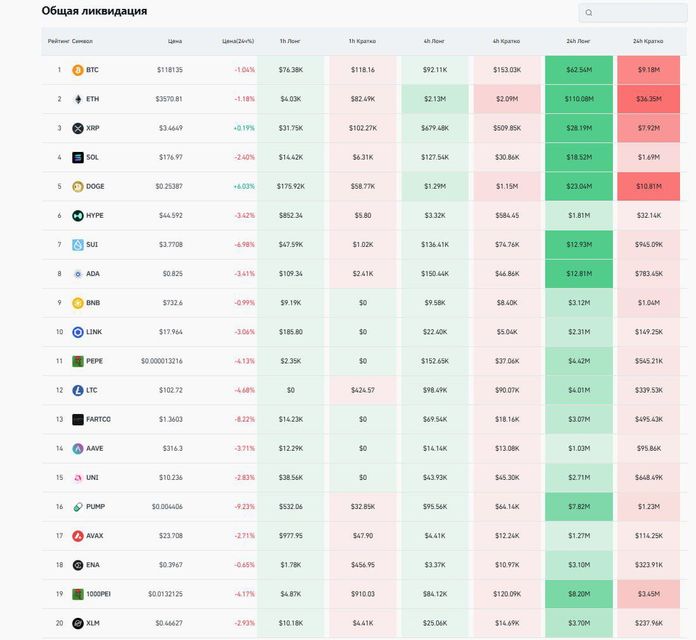Click the LTC coin icon
Viewport: 696px width, 640px height.
tap(78, 390)
